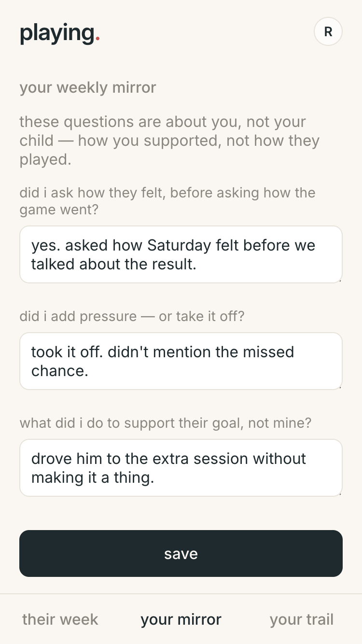362x644 pixels.
Task: Click the 'did i add pressure' question label
Action: coord(132,317)
